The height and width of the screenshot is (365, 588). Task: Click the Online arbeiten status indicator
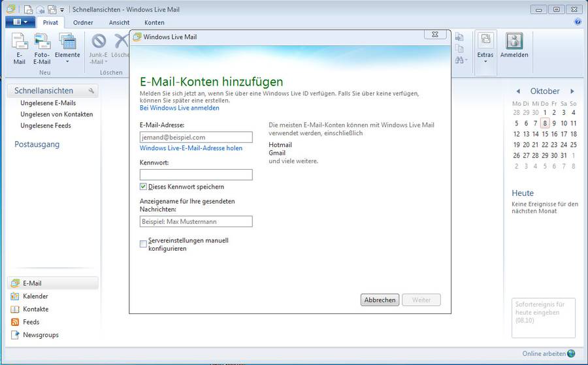pyautogui.click(x=549, y=353)
